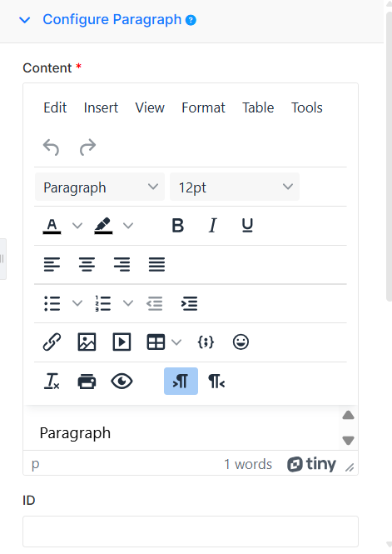392x554 pixels.
Task: Open the emoji picker smiley icon
Action: (x=241, y=342)
